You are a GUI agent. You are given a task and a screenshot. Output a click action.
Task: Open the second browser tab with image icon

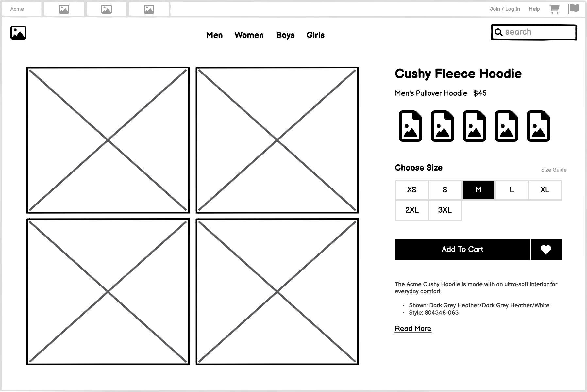[x=63, y=9]
